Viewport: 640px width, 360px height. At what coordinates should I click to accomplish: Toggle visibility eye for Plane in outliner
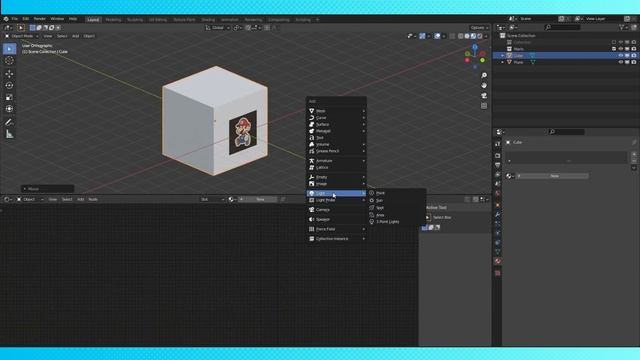point(620,62)
